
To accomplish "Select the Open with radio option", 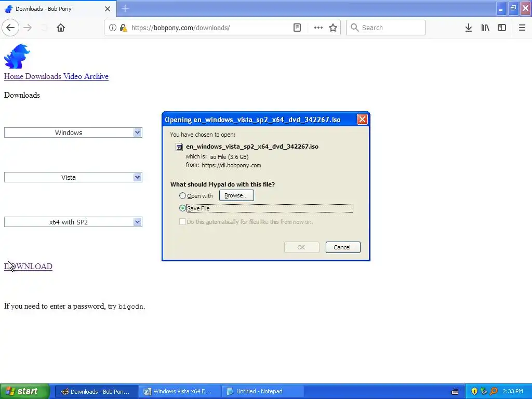I will point(182,196).
